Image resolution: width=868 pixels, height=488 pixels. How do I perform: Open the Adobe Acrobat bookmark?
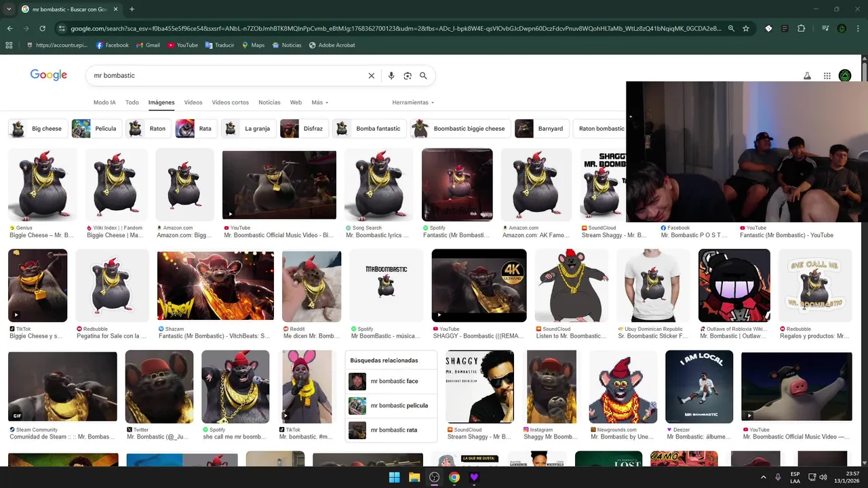coord(332,45)
